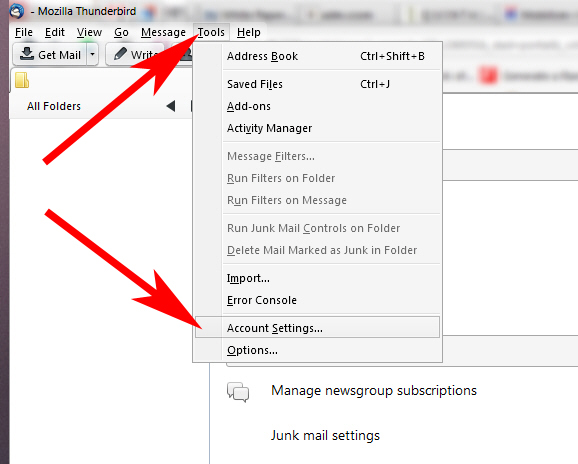Image resolution: width=578 pixels, height=464 pixels.
Task: Click Message Filters... menu entry
Action: click(x=317, y=156)
